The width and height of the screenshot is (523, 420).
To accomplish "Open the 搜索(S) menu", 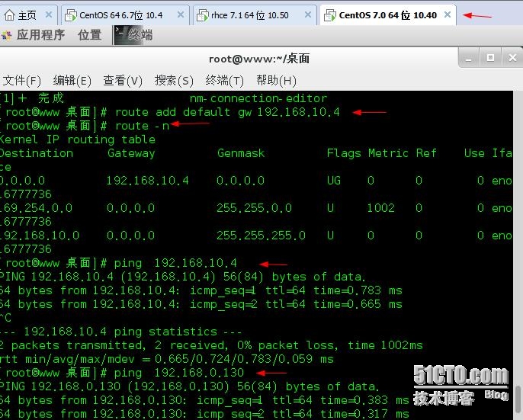I will [x=174, y=80].
